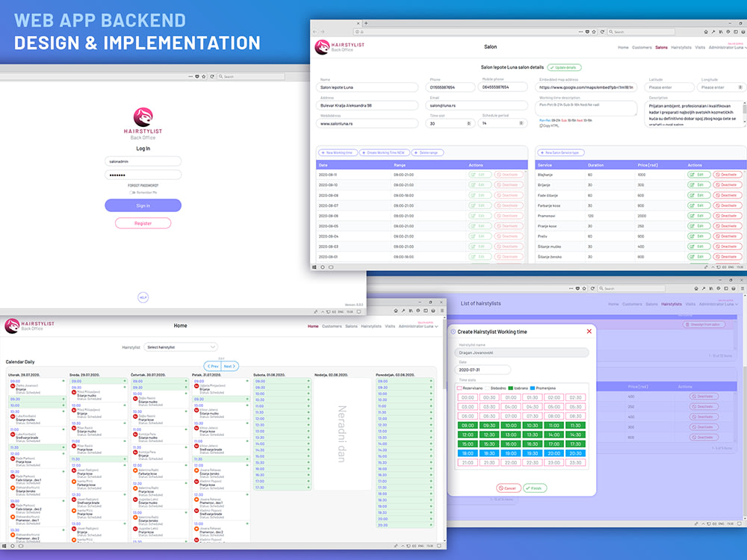Click New Working time button
The height and width of the screenshot is (560, 747).
coord(338,153)
